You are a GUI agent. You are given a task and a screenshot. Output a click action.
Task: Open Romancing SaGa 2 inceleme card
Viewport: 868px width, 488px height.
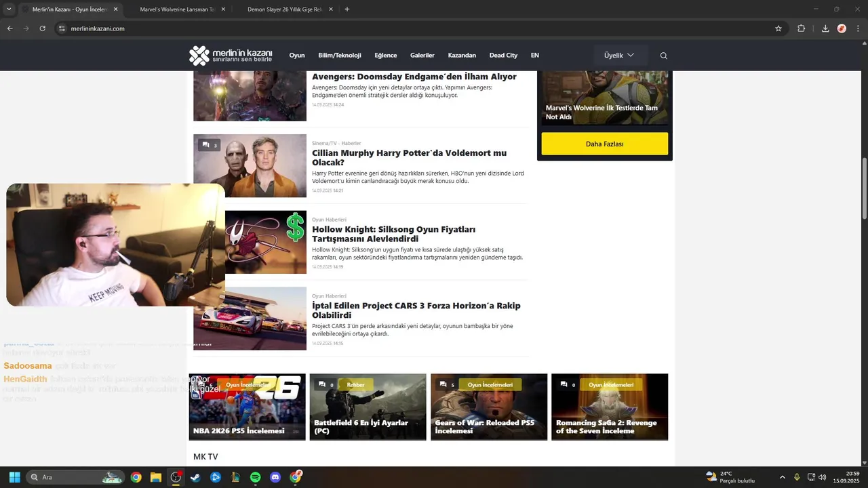click(610, 407)
